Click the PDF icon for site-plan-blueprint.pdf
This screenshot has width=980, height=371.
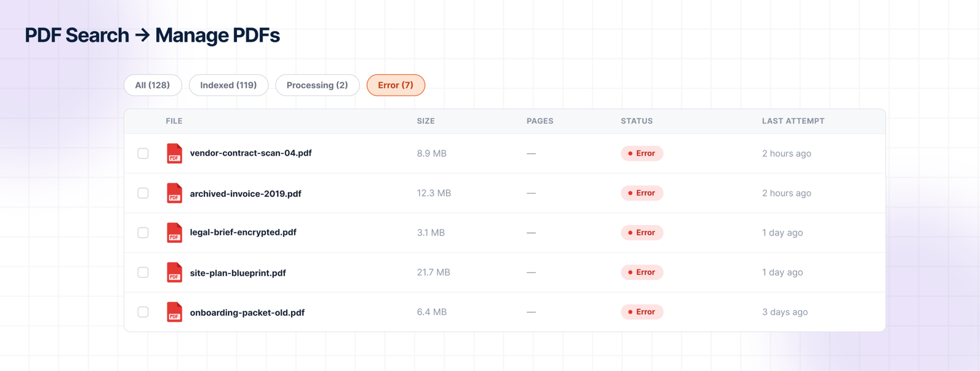175,272
